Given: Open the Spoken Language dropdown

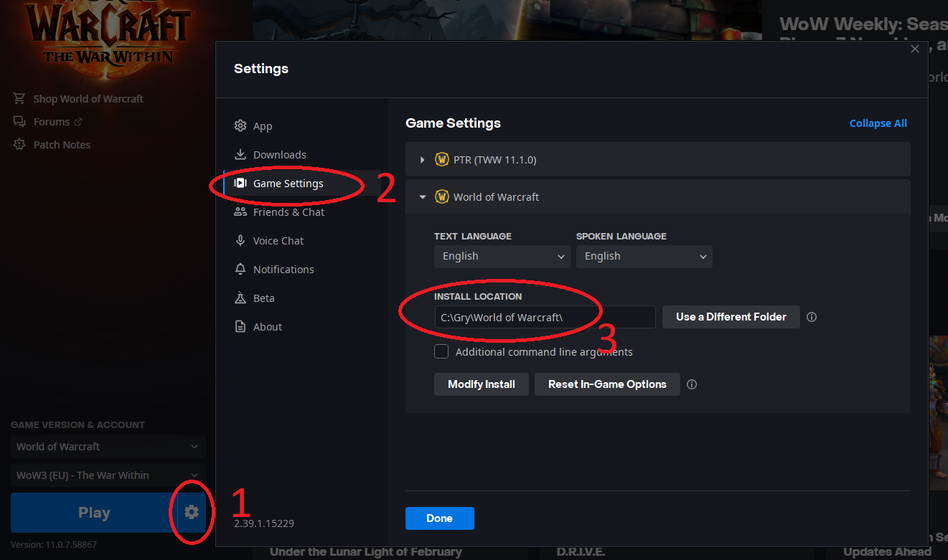Looking at the screenshot, I should pyautogui.click(x=644, y=257).
